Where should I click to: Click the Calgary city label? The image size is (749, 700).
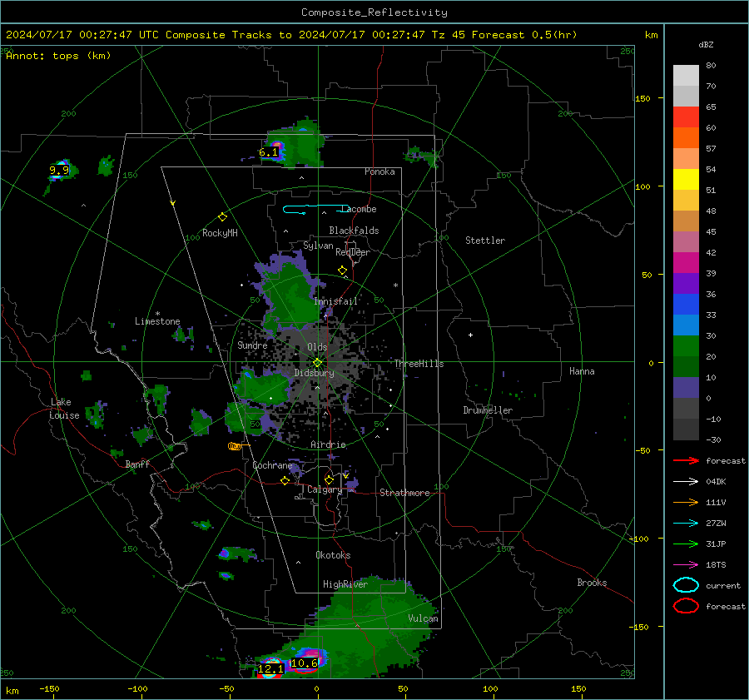point(325,489)
